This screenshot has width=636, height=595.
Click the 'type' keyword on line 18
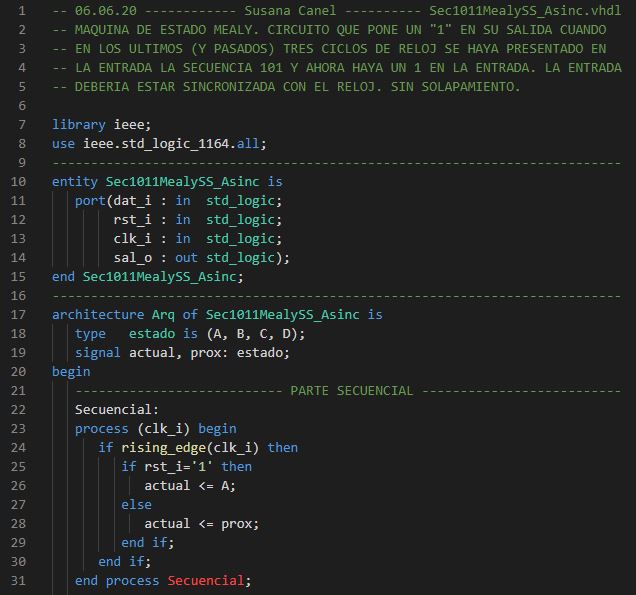pyautogui.click(x=90, y=333)
